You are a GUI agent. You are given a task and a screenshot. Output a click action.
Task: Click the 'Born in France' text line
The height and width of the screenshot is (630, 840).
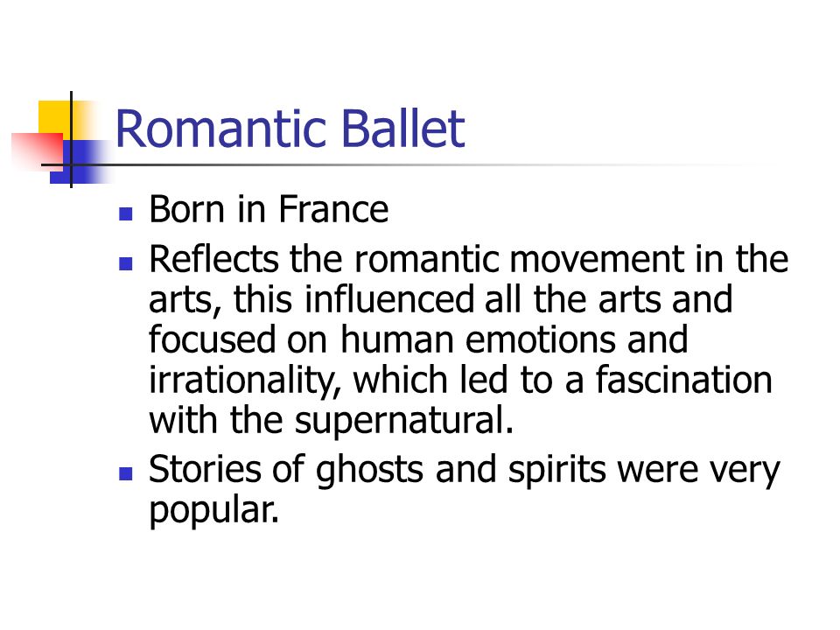tap(269, 209)
